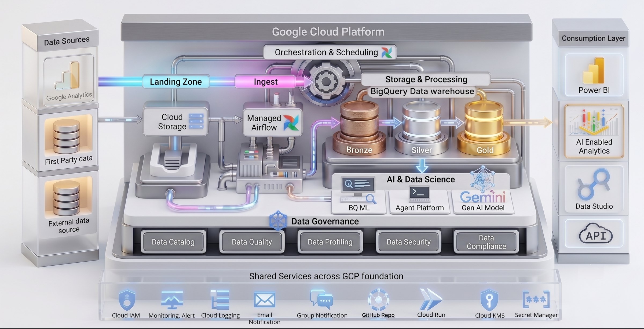Click the Data Compliance button

[x=486, y=242]
